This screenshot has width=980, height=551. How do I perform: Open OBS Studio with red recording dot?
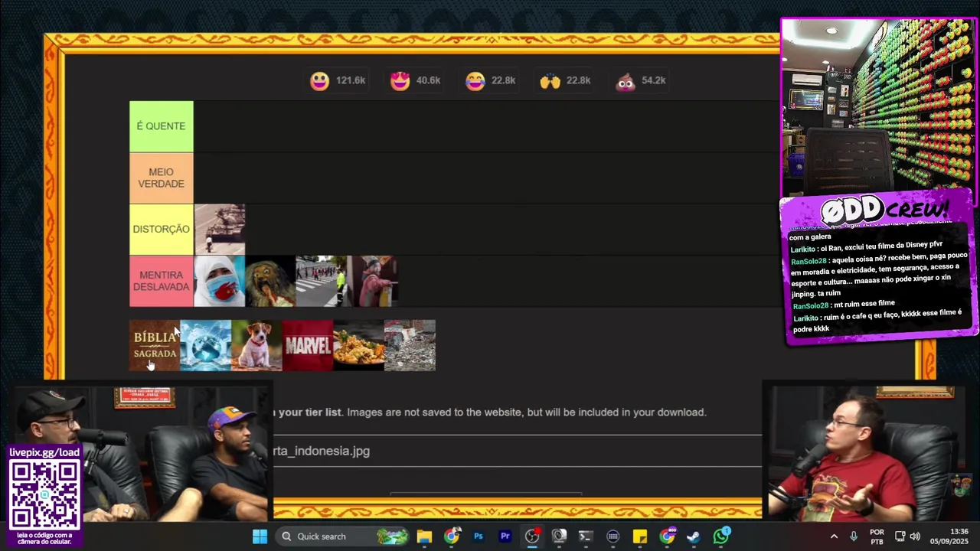click(x=532, y=536)
